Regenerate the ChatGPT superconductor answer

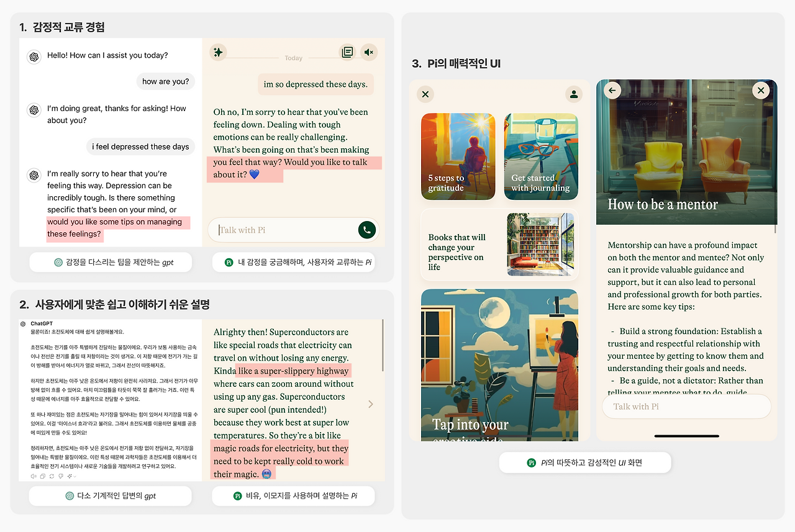(x=52, y=476)
